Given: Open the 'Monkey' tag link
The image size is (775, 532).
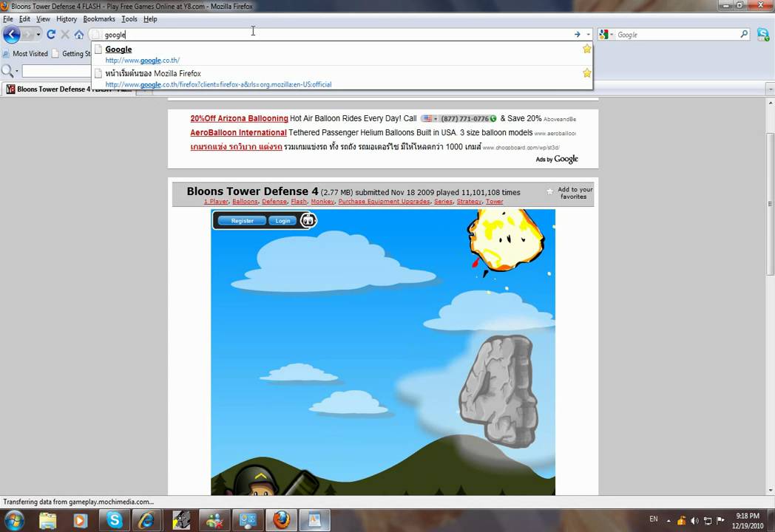Looking at the screenshot, I should pyautogui.click(x=322, y=202).
